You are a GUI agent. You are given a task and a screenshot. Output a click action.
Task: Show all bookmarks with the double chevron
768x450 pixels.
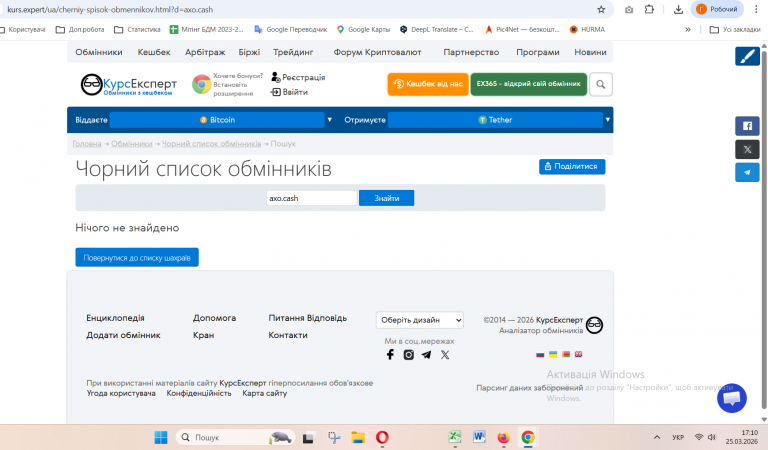point(688,29)
